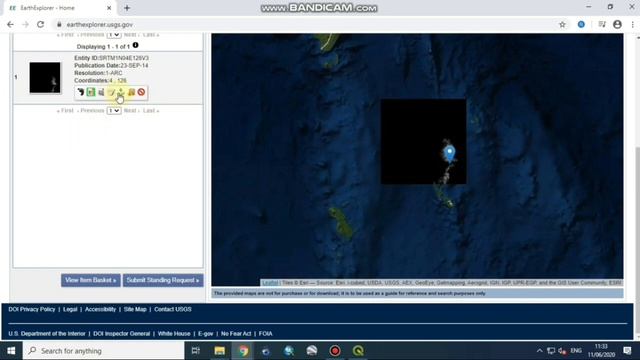Show footprint for the SRTM result
This screenshot has width=640, height=360.
pos(80,92)
